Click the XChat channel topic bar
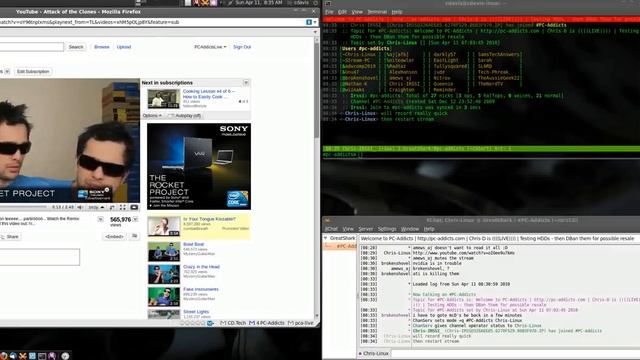 499,238
